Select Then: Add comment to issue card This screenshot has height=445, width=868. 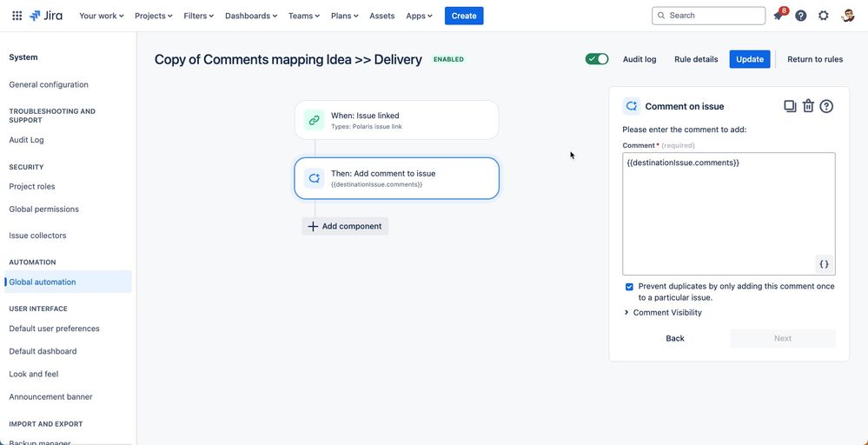pos(397,178)
